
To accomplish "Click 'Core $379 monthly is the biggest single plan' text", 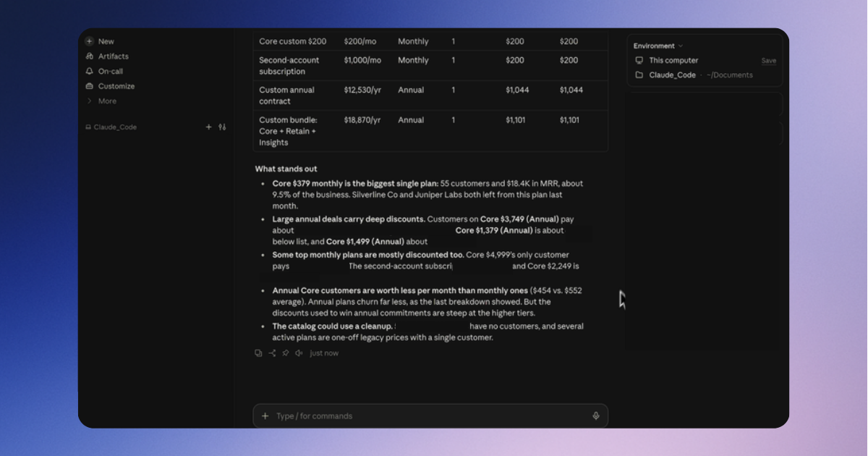I will pyautogui.click(x=355, y=183).
